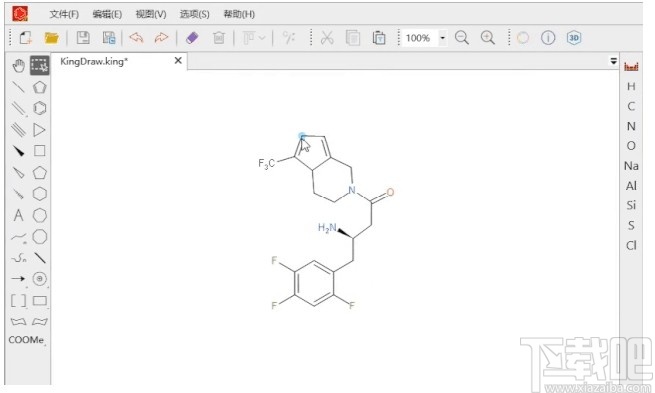Screen dimensions: 655x393
Task: Open the 3D view
Action: coord(574,38)
